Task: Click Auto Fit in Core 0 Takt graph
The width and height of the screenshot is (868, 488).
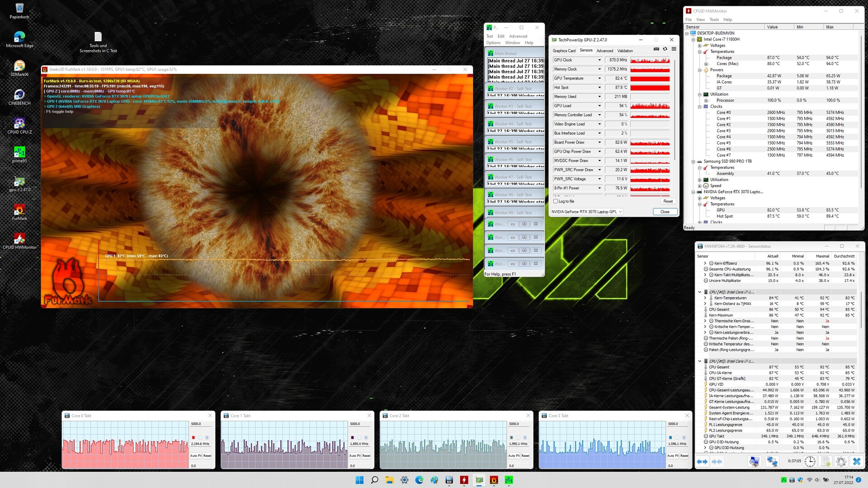Action: (x=195, y=455)
